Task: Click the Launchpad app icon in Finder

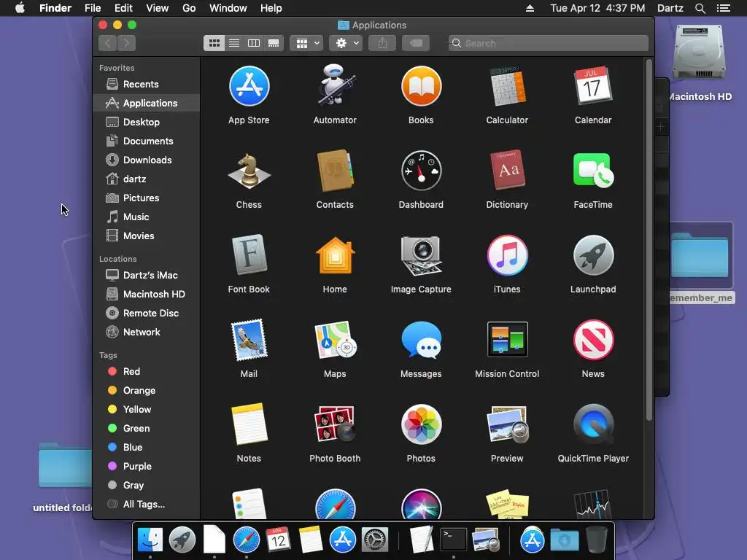Action: [x=593, y=255]
